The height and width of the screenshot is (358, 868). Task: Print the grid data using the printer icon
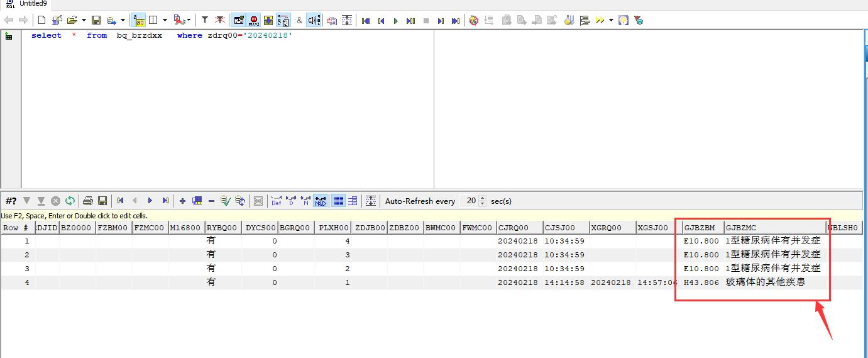(x=88, y=201)
